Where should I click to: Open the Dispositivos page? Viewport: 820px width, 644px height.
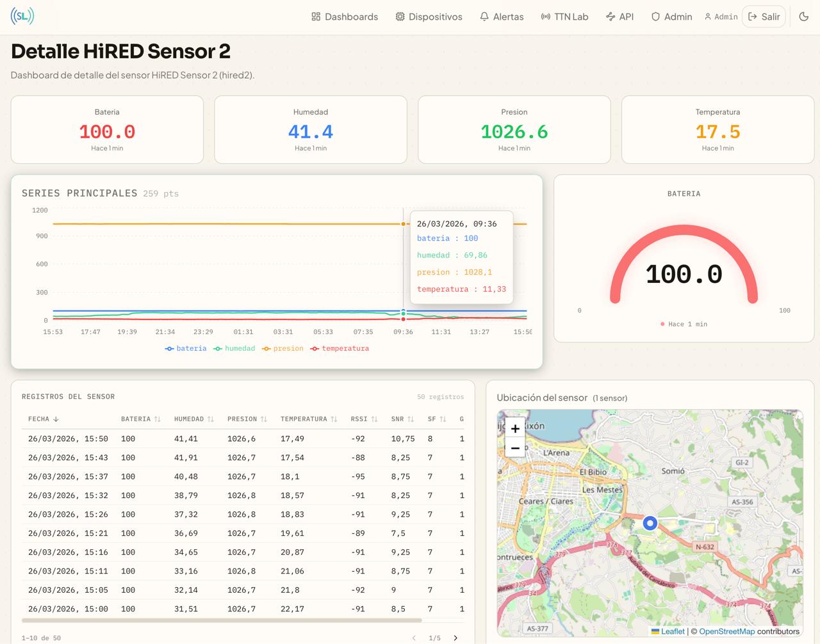(x=429, y=17)
